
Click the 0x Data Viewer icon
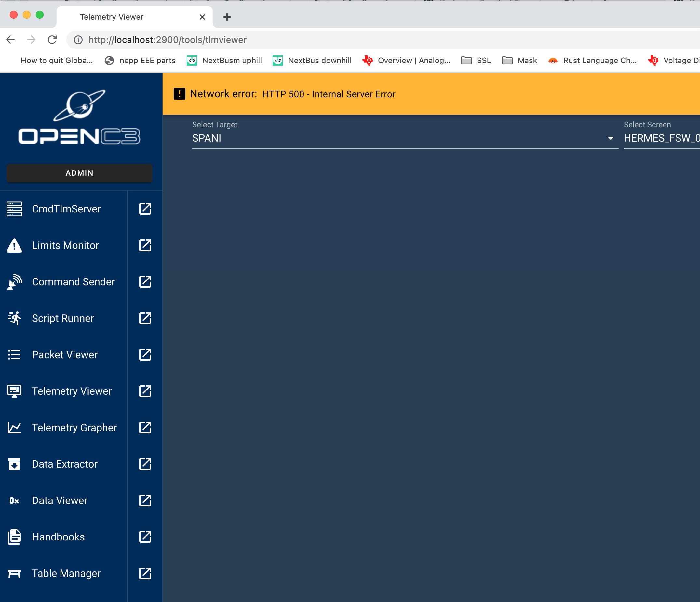14,500
